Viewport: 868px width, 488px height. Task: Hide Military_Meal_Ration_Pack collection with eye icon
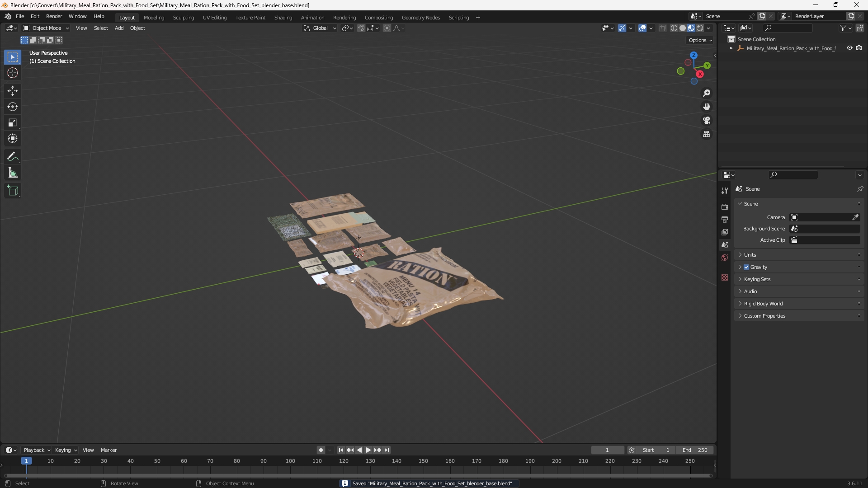coord(849,48)
